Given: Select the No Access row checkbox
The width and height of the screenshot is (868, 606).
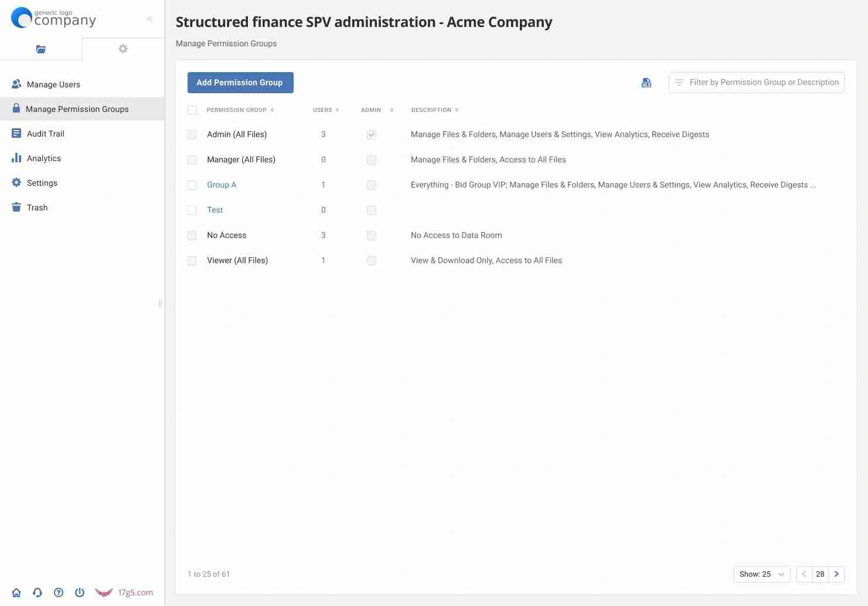Looking at the screenshot, I should 192,236.
